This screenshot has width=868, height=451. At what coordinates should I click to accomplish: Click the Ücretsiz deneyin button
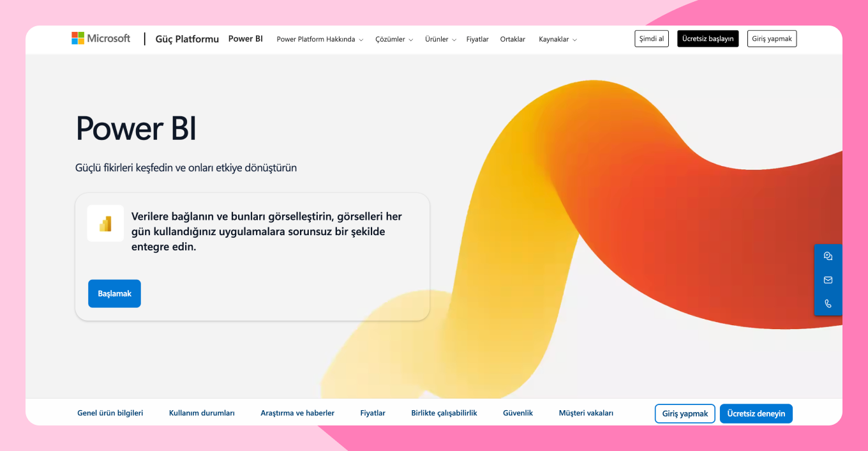tap(756, 413)
